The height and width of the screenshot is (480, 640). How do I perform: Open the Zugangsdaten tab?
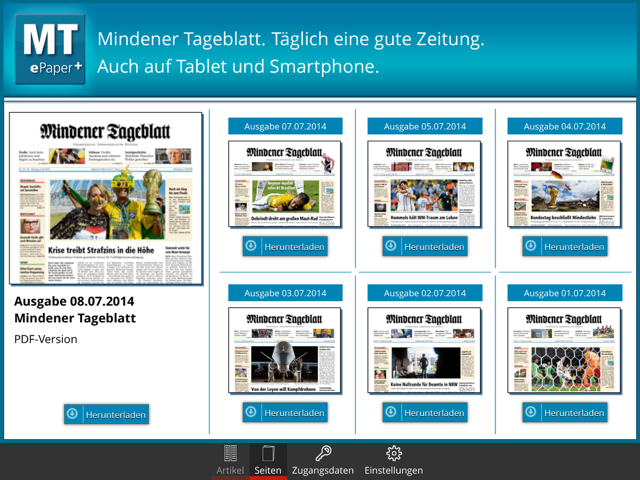pyautogui.click(x=322, y=460)
